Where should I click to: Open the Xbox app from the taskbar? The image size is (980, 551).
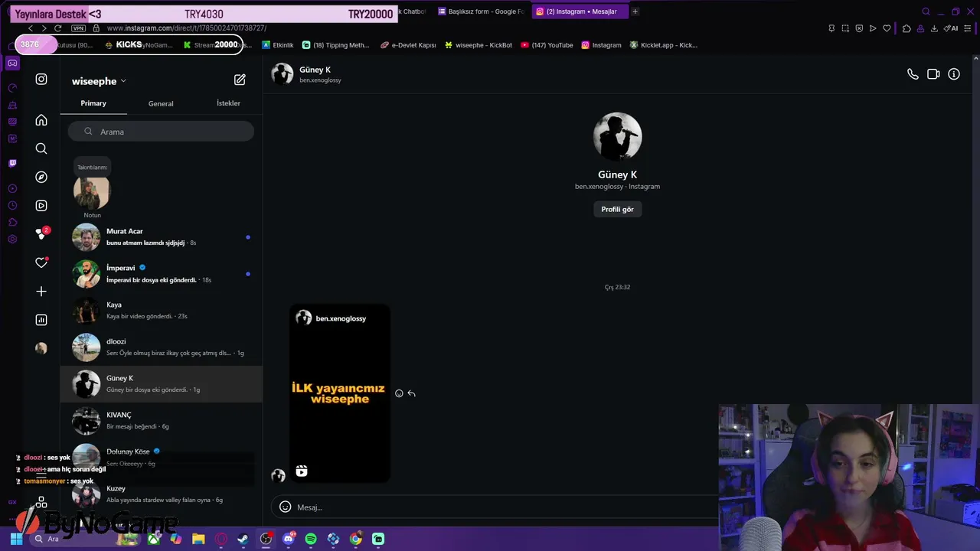point(154,539)
